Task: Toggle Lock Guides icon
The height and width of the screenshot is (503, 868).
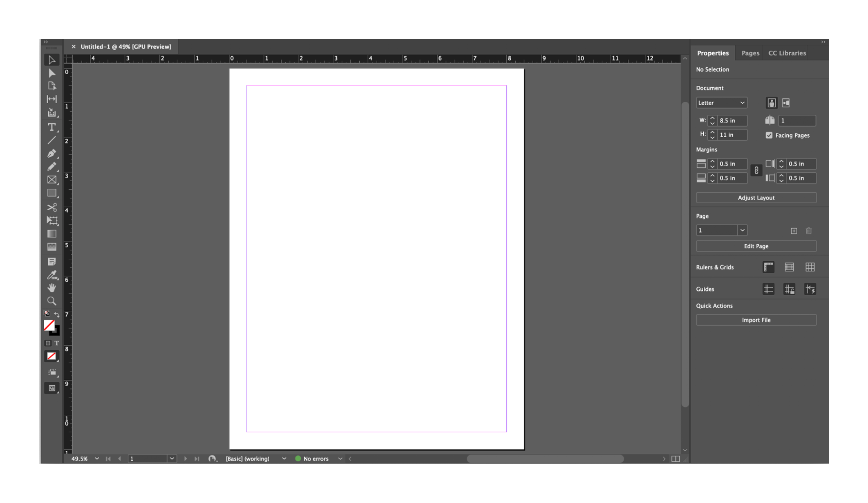Action: (x=790, y=289)
